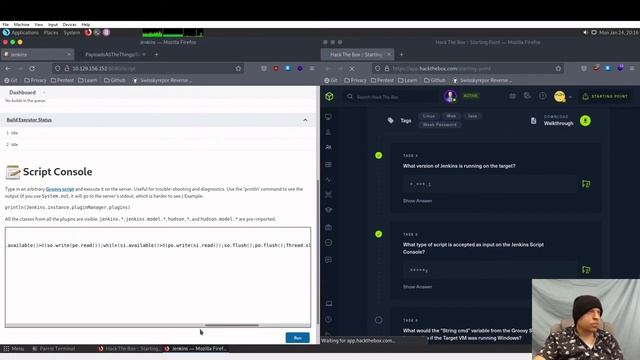Screen dimensions: 640x360
Task: Toggle the green checkmark of the script type task
Action: [x=378, y=234]
